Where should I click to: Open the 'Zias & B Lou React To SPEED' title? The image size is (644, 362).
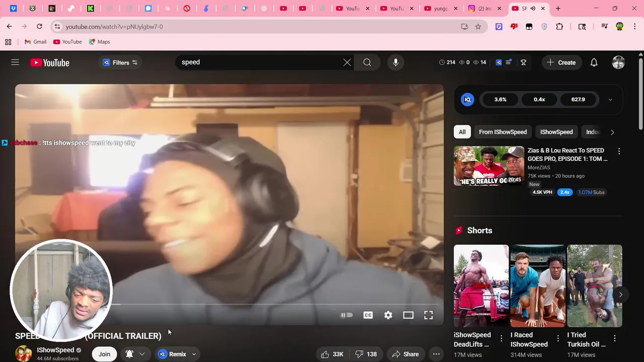click(568, 154)
